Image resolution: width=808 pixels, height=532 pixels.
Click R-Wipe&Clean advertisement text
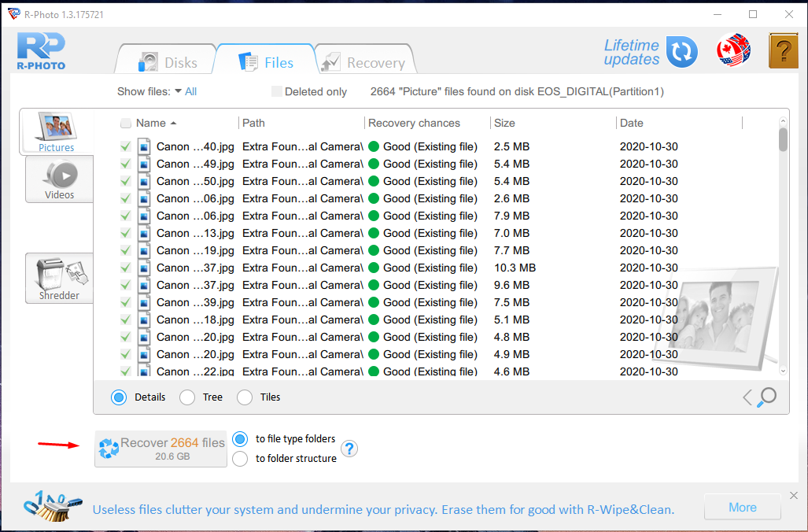pos(383,509)
